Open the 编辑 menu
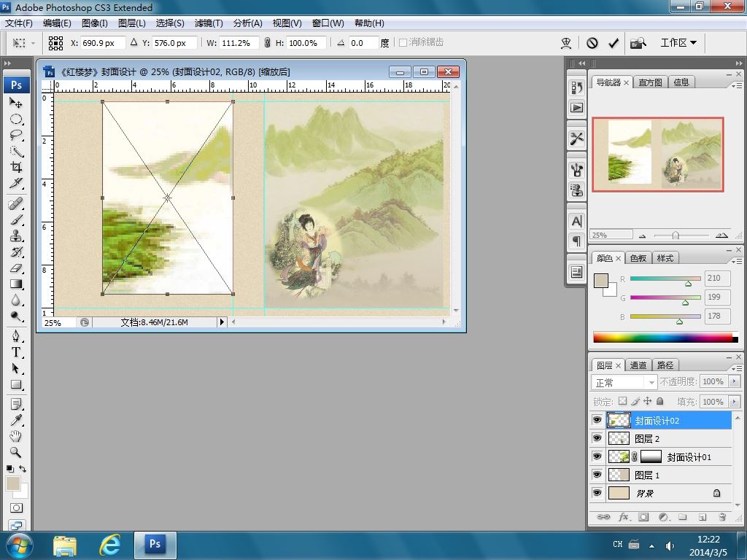This screenshot has height=560, width=747. [57, 23]
